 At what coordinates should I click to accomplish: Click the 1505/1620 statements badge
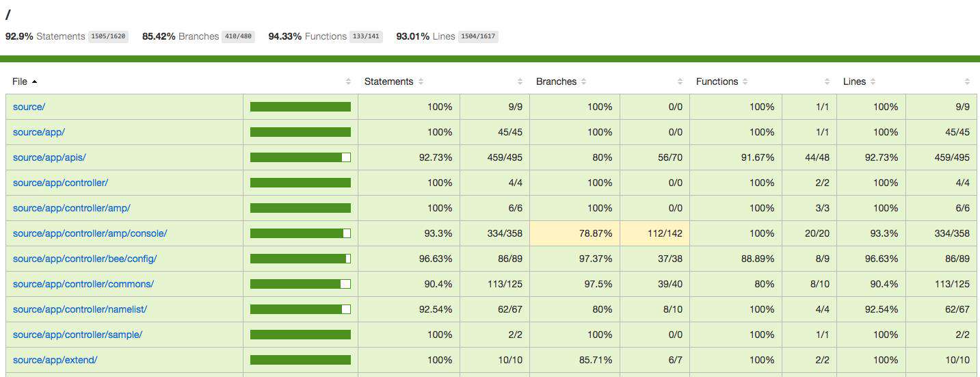(x=108, y=36)
